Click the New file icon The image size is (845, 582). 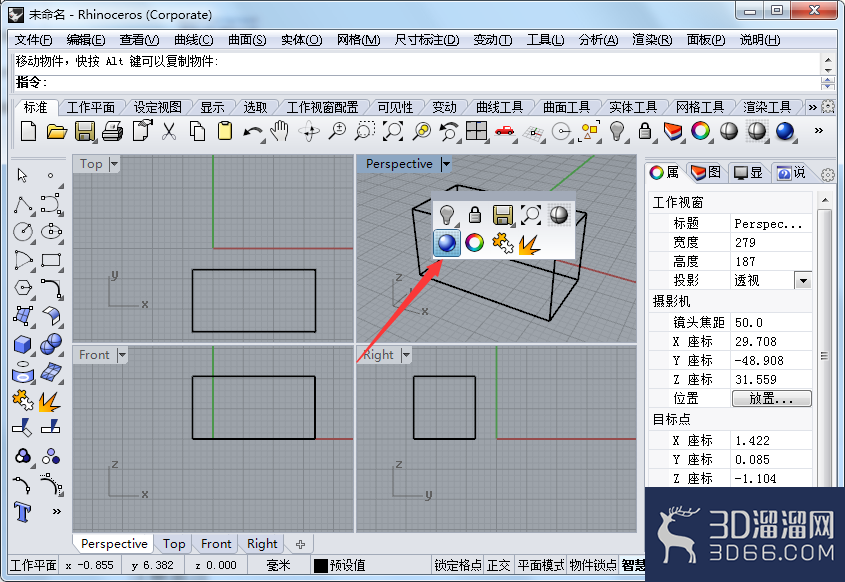(x=28, y=131)
